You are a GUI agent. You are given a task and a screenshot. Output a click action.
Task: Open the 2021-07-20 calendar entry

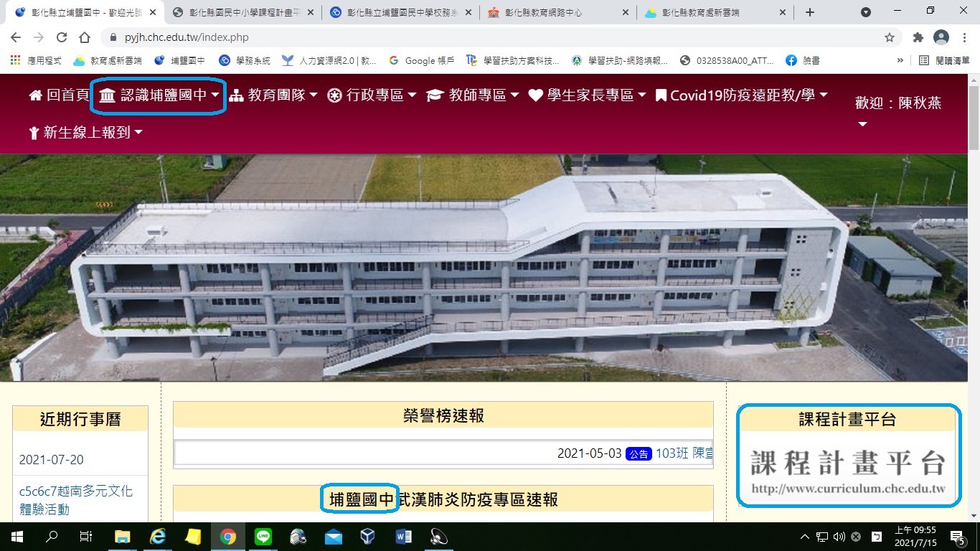click(52, 460)
